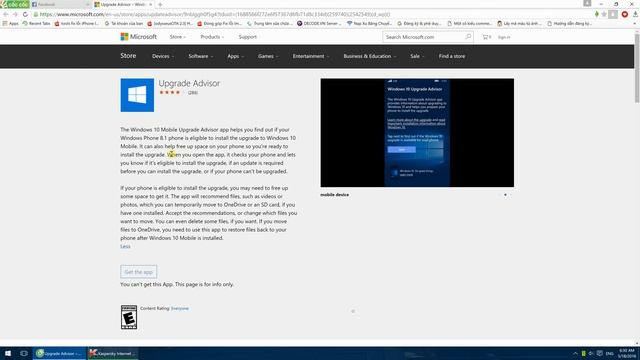Click the Upgrade Advisor title text
Image resolution: width=640 pixels, height=360 pixels.
pyautogui.click(x=189, y=83)
